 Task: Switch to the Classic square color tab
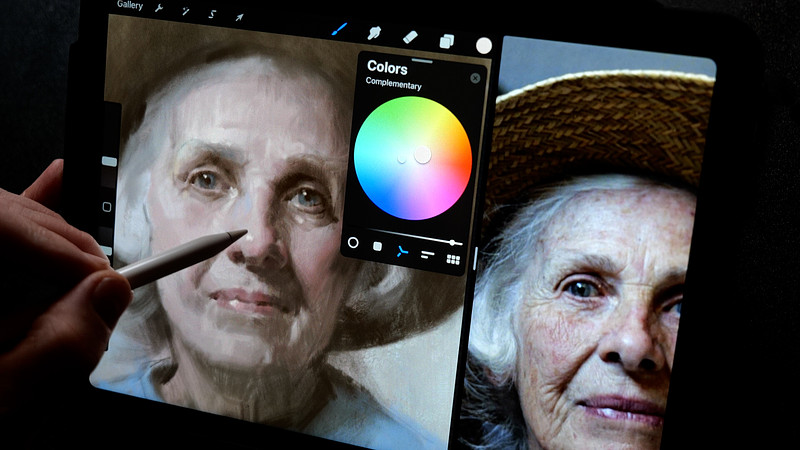pos(377,246)
